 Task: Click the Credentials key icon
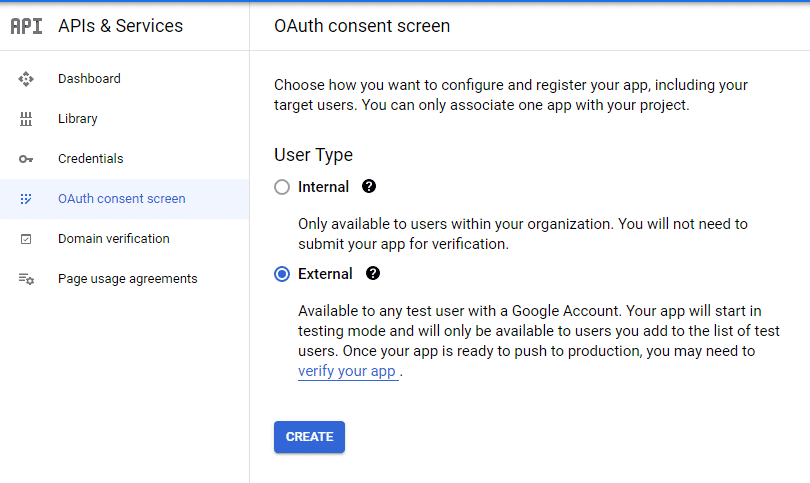coord(27,159)
